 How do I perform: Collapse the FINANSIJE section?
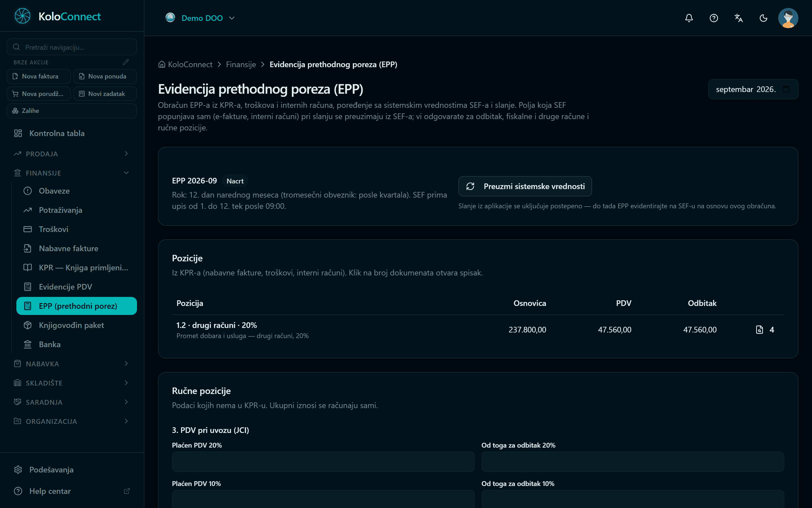coord(72,173)
